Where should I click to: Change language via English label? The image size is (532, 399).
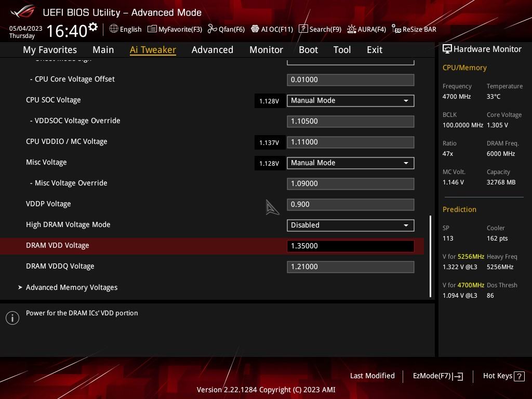tap(130, 29)
